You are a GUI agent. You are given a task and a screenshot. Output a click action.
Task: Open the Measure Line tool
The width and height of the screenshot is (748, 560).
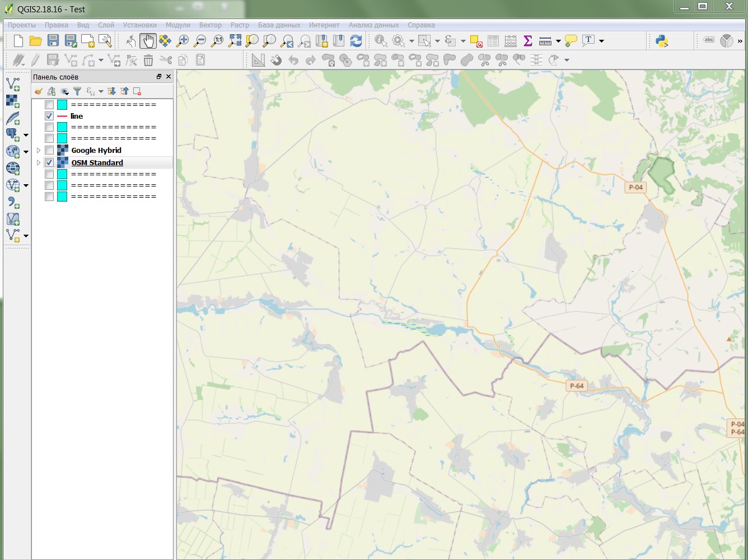coord(544,40)
